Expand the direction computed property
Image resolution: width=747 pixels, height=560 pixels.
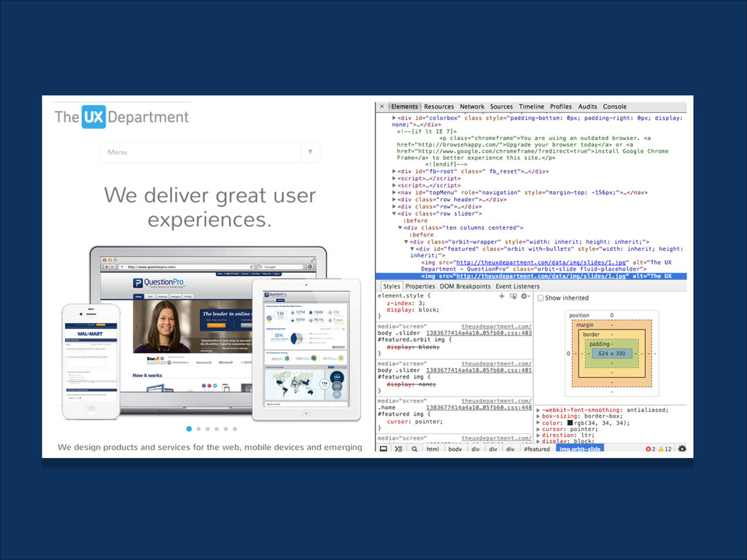(538, 435)
